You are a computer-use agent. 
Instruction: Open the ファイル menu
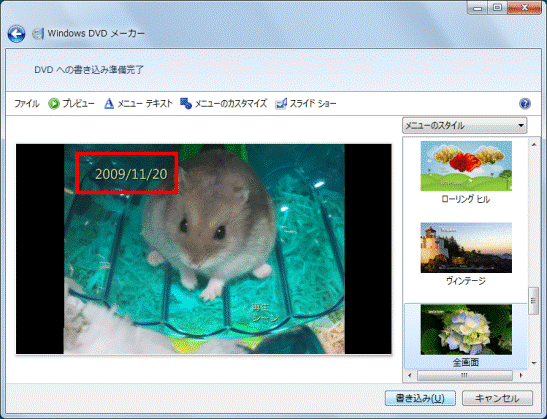(27, 104)
